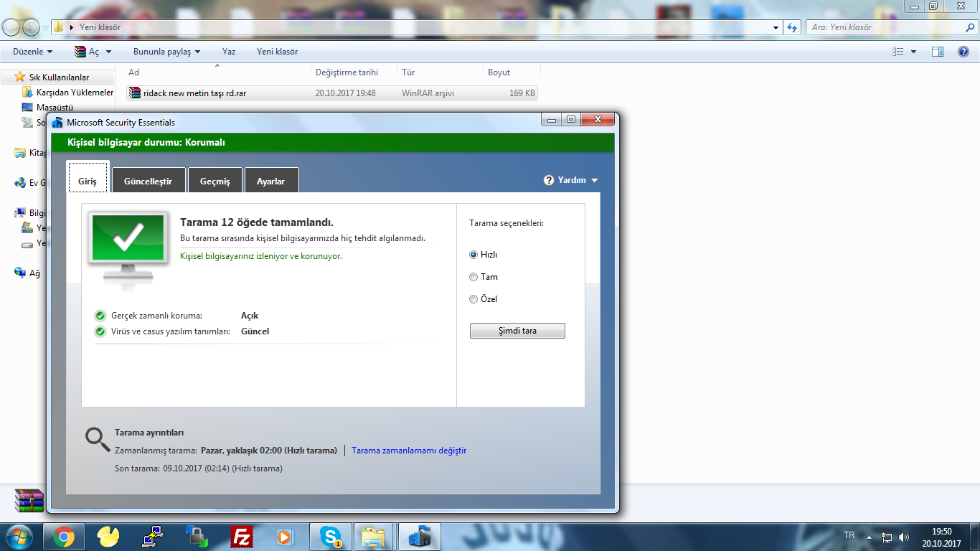Click the volume speaker tray icon
Image resolution: width=980 pixels, height=551 pixels.
click(904, 537)
